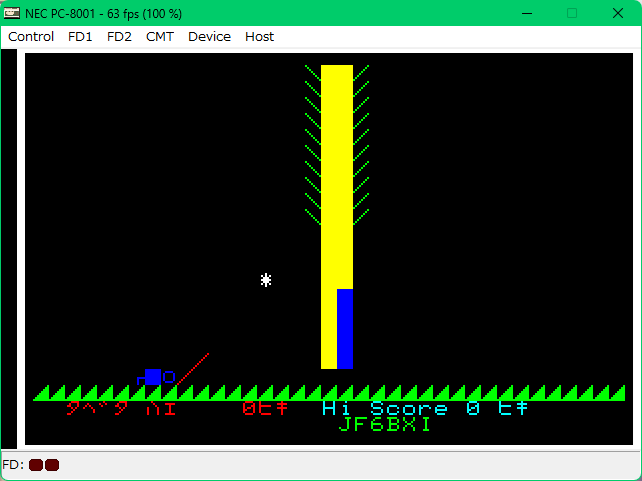Click the maximize button in the title bar

pyautogui.click(x=572, y=14)
